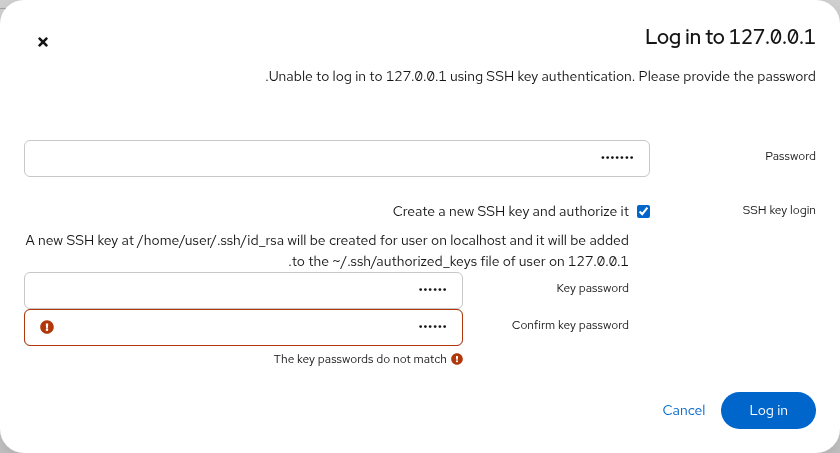The width and height of the screenshot is (840, 453).
Task: Click the error icon inside Confirm key password field
Action: point(47,327)
